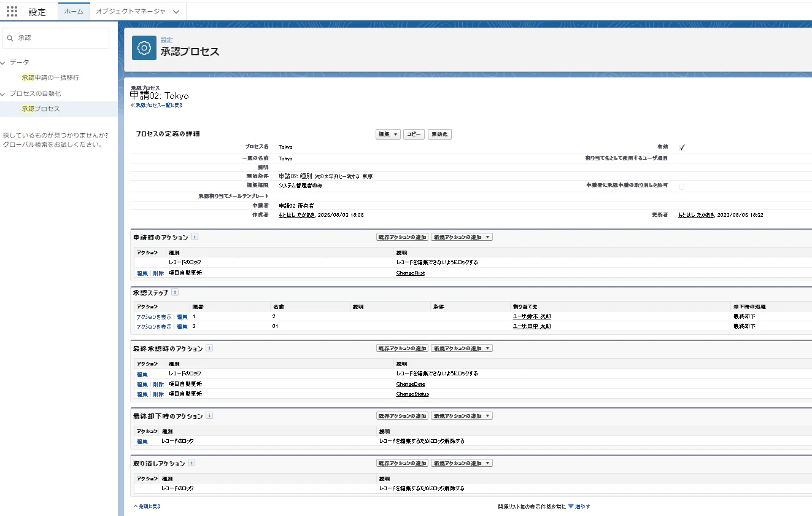
Task: Open the 編集 dropdown in process details
Action: 388,134
